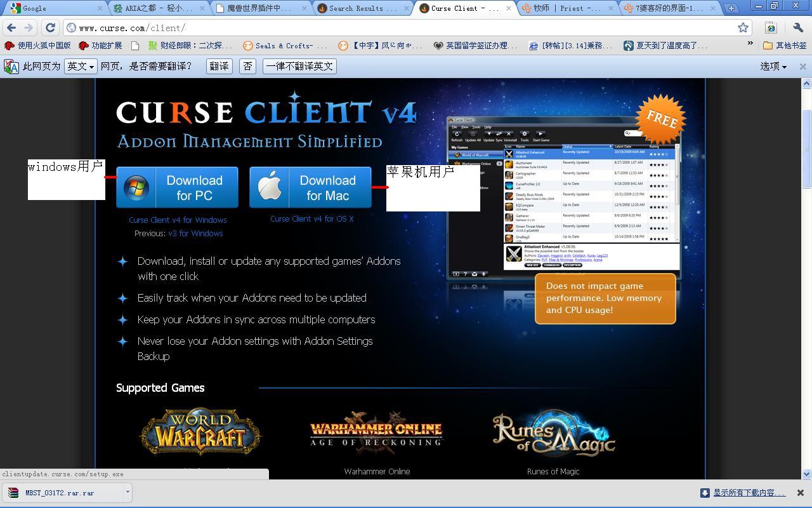
Task: Click Download for Mac button
Action: click(x=310, y=187)
